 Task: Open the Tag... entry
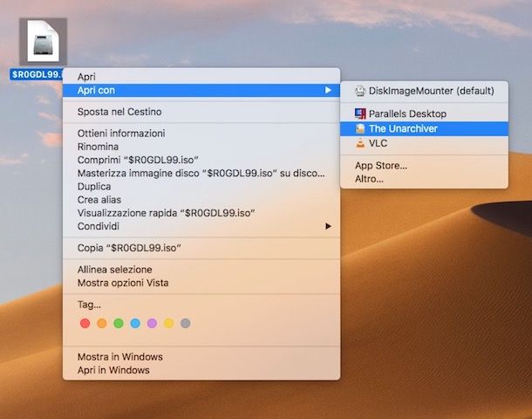click(x=201, y=305)
